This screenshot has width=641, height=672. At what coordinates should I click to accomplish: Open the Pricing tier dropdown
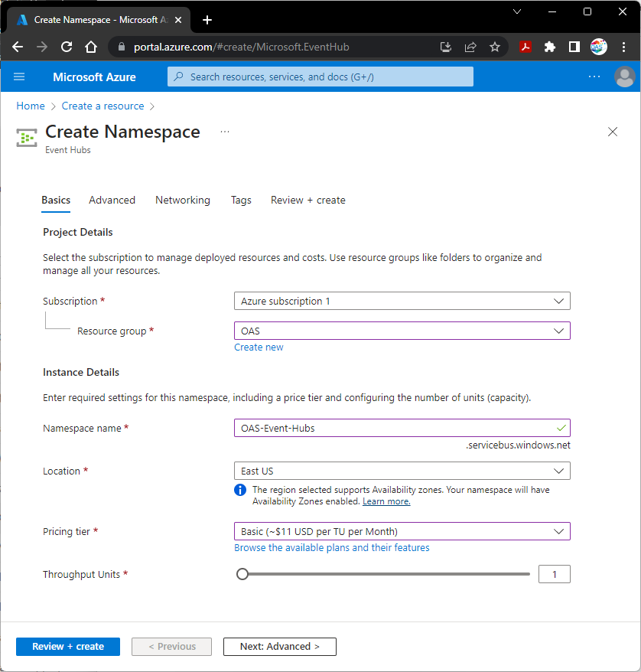tap(402, 531)
